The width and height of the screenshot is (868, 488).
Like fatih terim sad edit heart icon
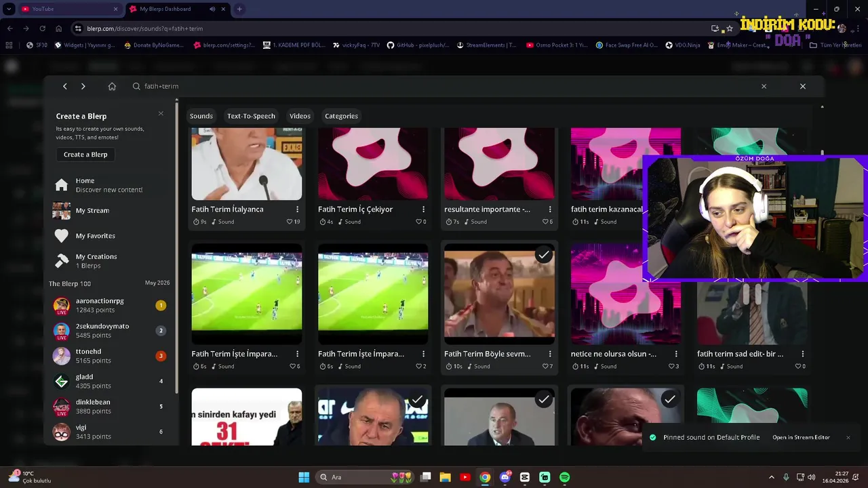[797, 366]
